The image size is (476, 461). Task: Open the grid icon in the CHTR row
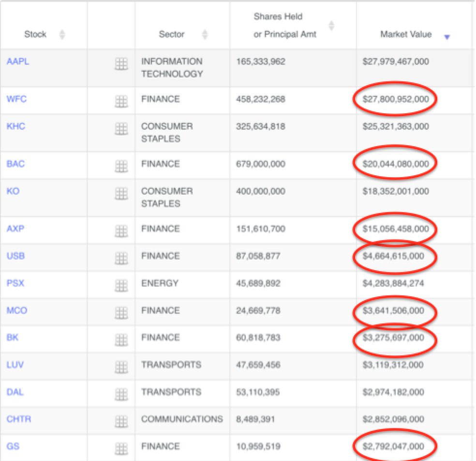(121, 421)
